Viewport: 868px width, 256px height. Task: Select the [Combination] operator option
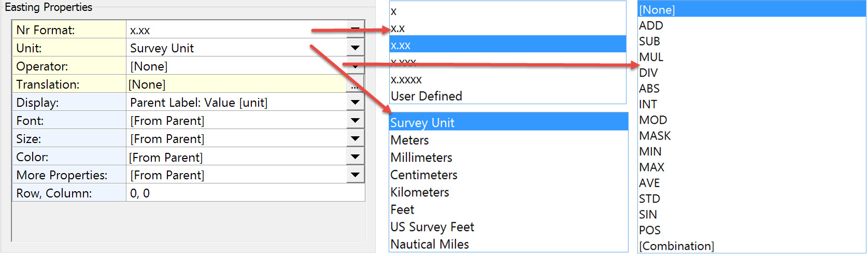tap(676, 246)
